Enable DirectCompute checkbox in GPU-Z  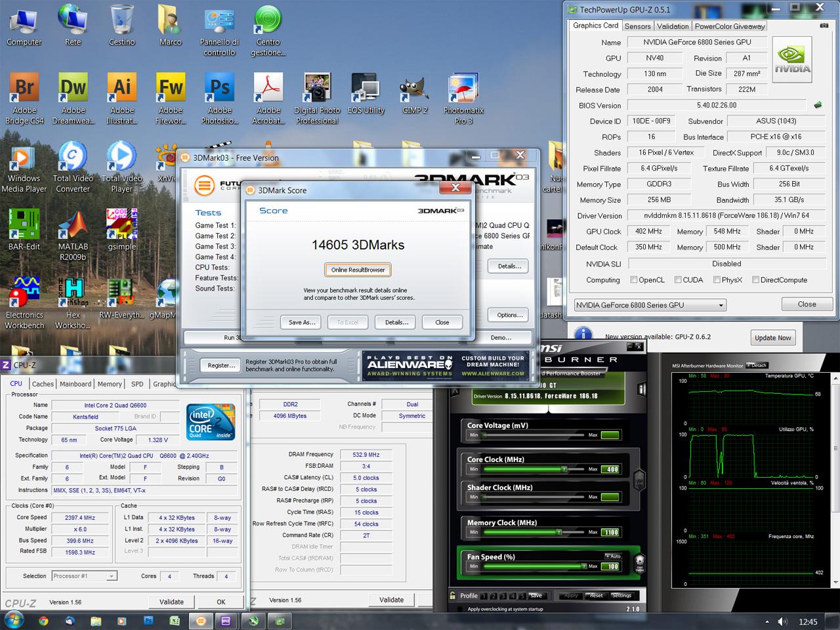pos(755,280)
